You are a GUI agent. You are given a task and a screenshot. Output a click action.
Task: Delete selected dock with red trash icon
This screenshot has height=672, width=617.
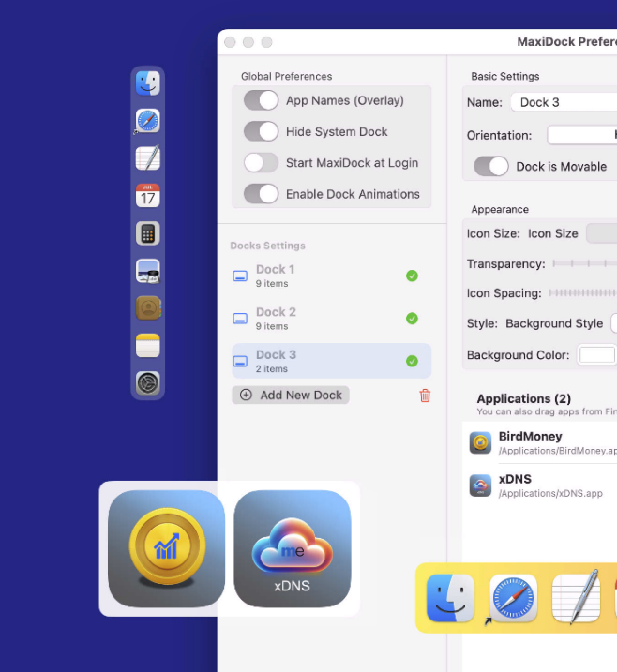[x=425, y=396]
